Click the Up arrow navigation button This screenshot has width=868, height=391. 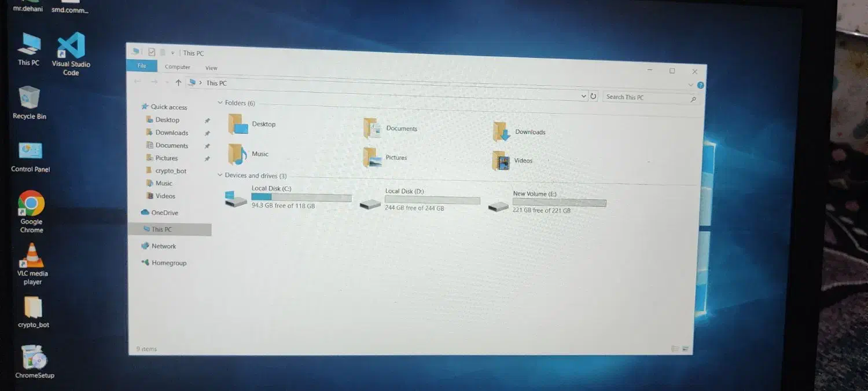[178, 83]
